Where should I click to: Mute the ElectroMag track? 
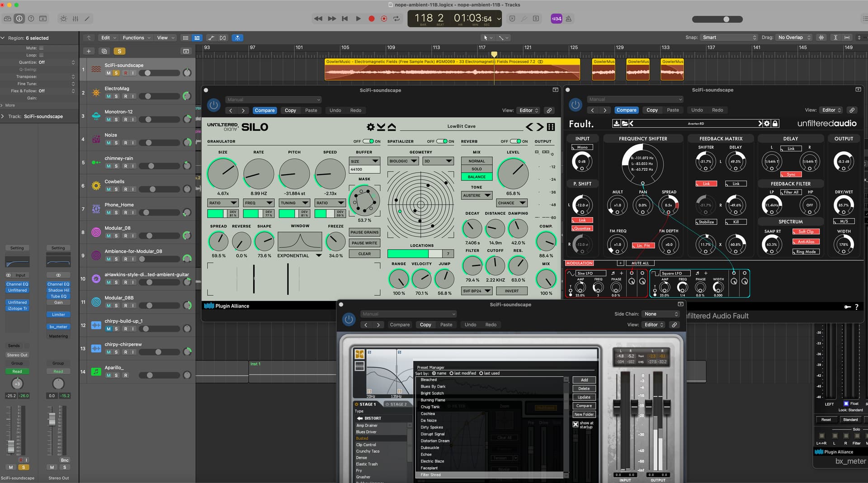coord(108,96)
